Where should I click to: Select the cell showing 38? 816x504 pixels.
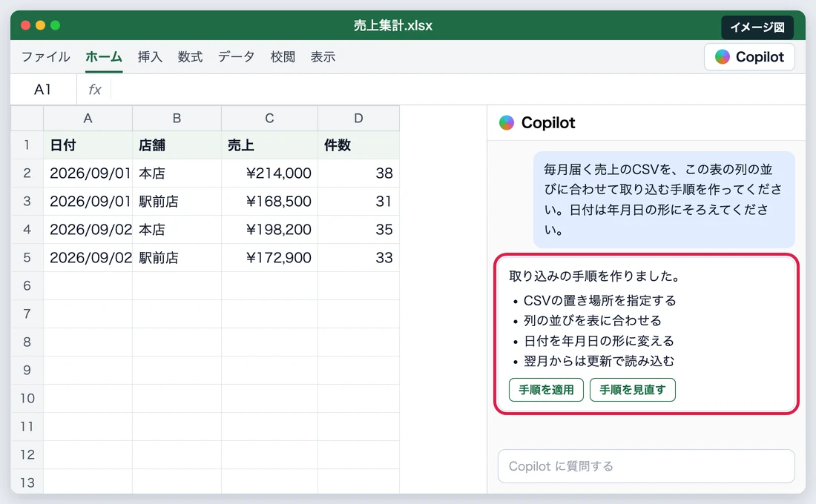pos(358,173)
